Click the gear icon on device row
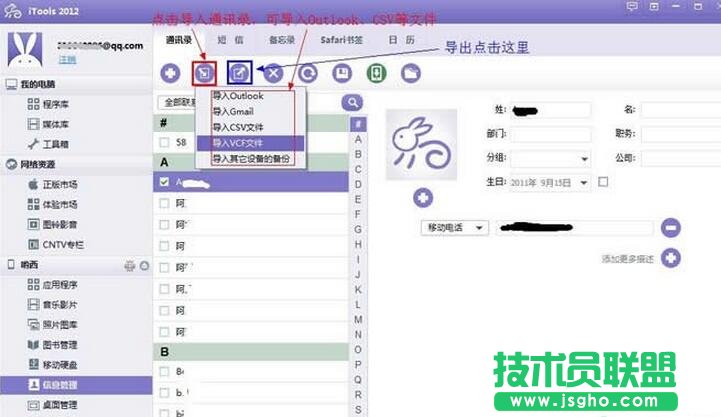 pos(130,265)
